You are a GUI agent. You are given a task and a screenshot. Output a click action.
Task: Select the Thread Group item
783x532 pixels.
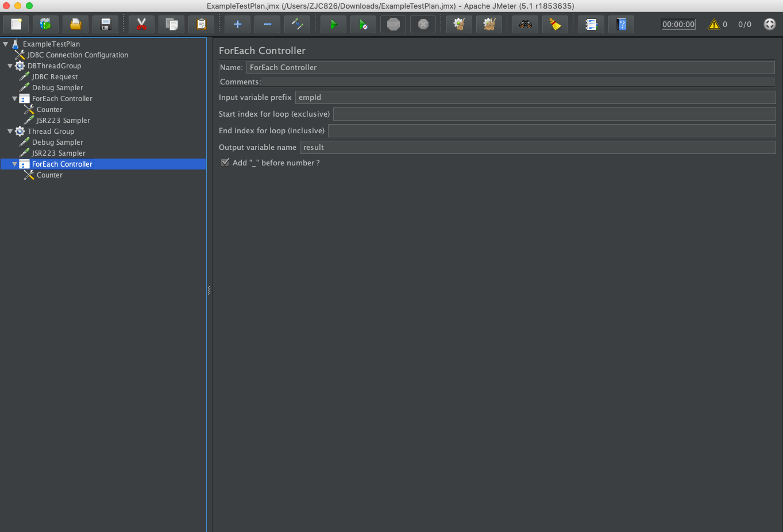pos(51,131)
